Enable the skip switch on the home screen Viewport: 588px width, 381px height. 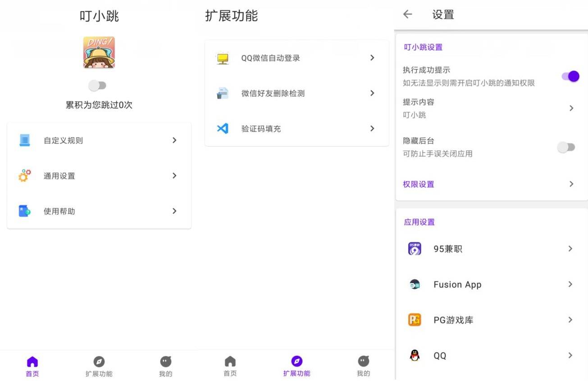coord(98,86)
